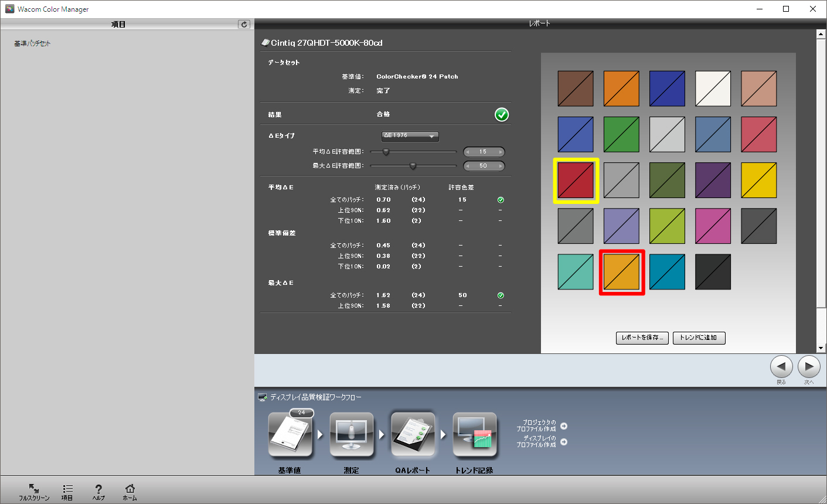Open the QAレポート workflow step icon

point(413,434)
